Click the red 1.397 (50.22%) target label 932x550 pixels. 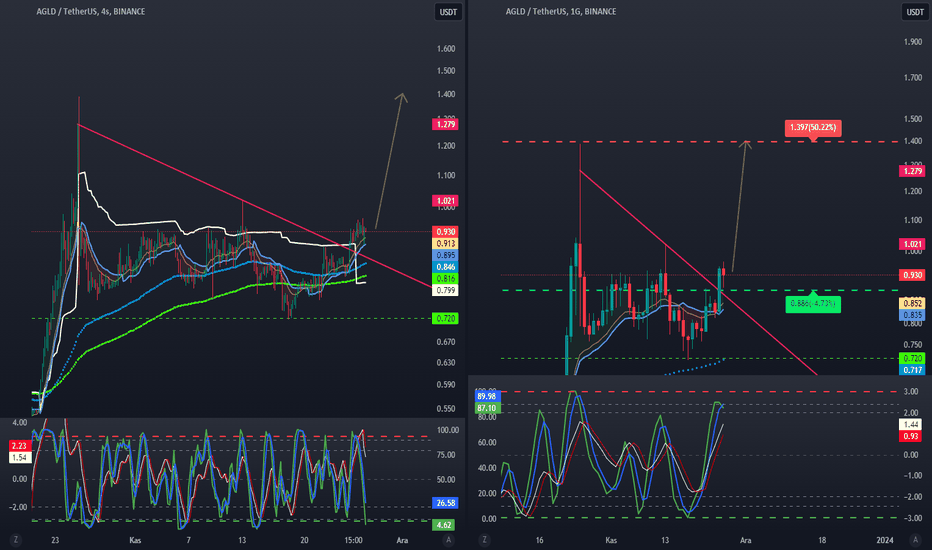click(813, 128)
